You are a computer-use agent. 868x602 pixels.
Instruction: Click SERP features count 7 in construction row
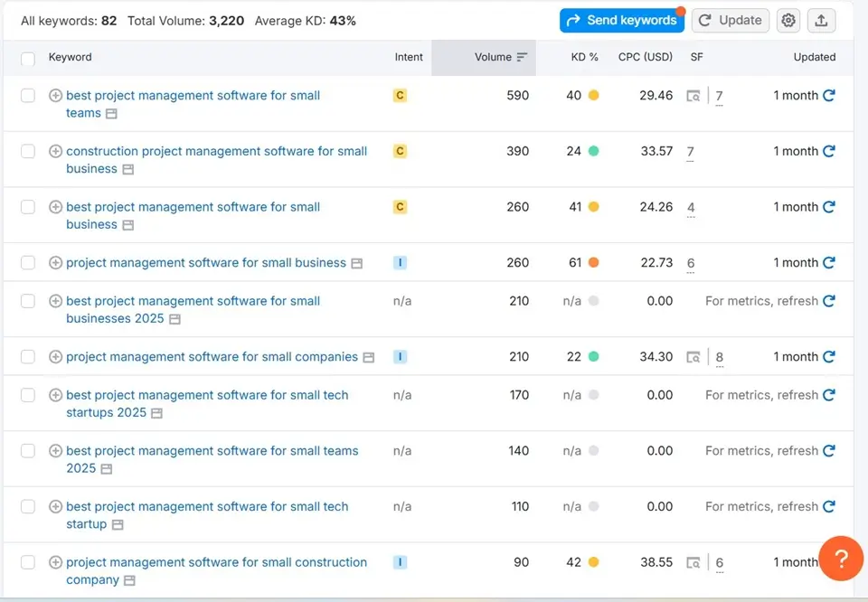[690, 152]
